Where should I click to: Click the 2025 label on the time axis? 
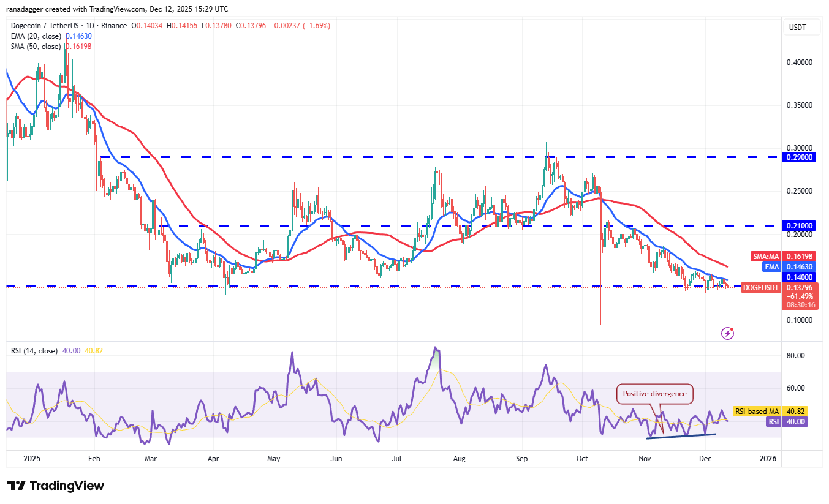pos(31,458)
